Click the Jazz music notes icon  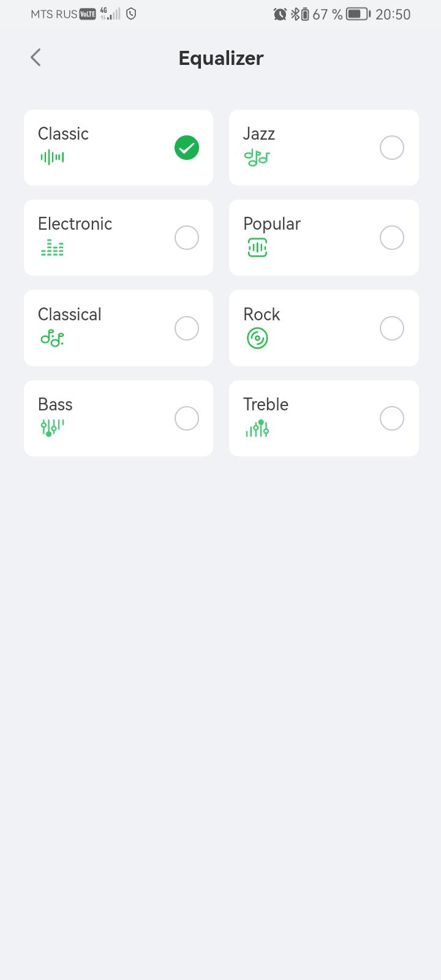click(257, 157)
